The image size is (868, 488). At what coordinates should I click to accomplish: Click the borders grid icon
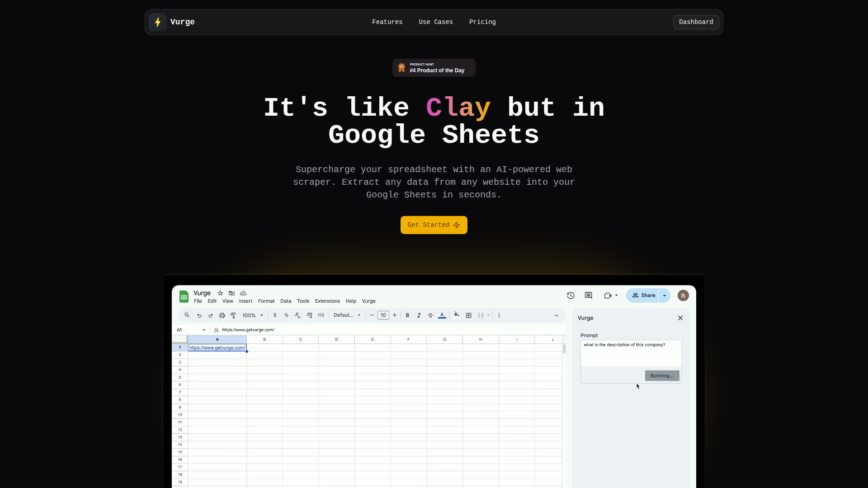coord(469,315)
